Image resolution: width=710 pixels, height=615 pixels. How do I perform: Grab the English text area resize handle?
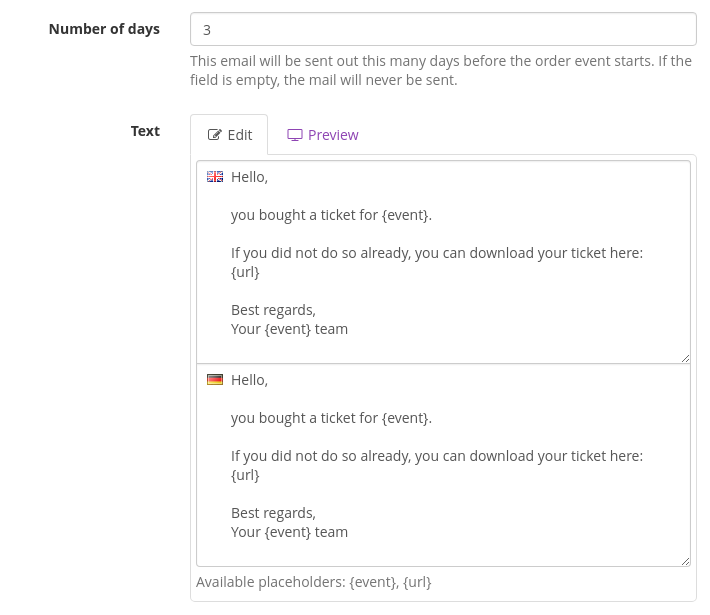point(685,358)
